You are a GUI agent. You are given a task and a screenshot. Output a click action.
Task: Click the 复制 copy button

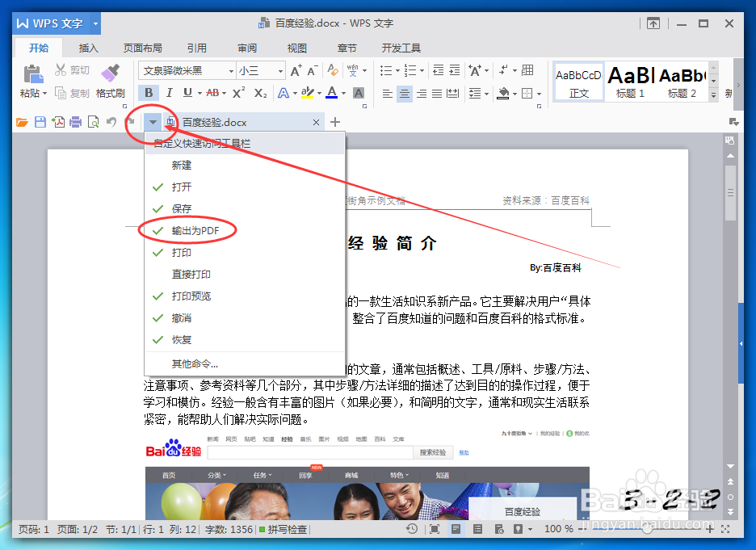[x=73, y=93]
